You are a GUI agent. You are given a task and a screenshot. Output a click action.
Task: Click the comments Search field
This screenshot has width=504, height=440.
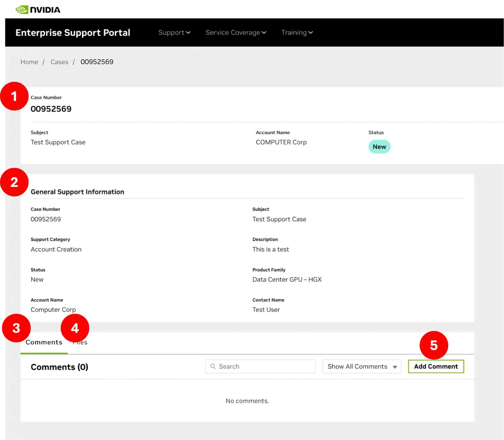tap(260, 366)
